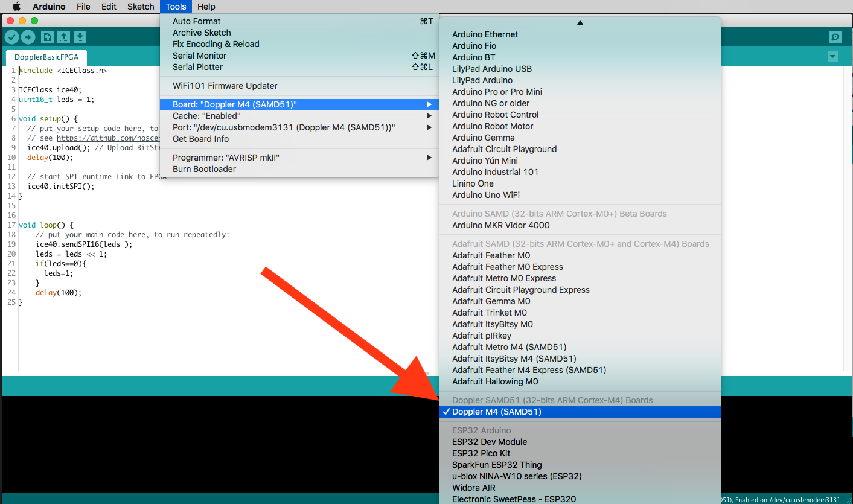
Task: Open the Edit menu
Action: pos(109,7)
